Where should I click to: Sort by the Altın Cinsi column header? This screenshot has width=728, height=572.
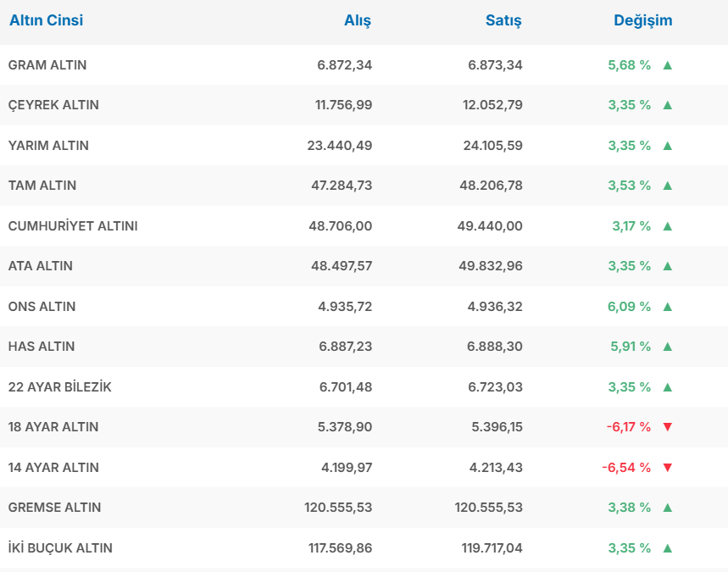(x=46, y=20)
